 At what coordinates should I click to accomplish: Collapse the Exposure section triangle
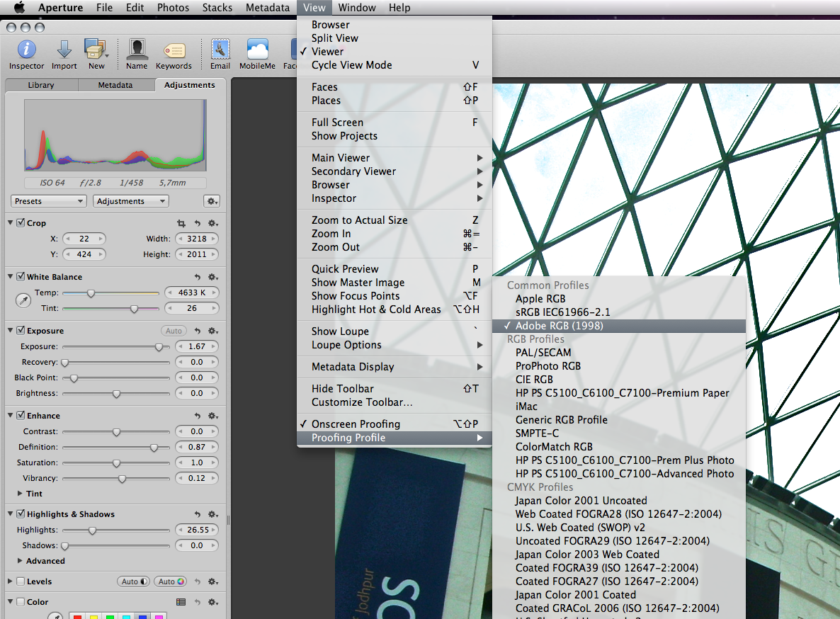pyautogui.click(x=10, y=330)
